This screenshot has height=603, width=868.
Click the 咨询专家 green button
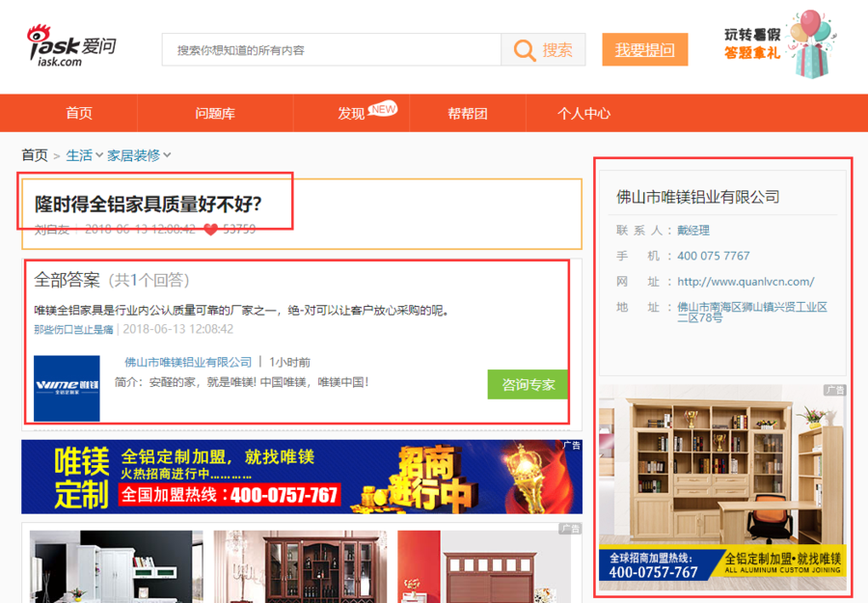(x=528, y=384)
